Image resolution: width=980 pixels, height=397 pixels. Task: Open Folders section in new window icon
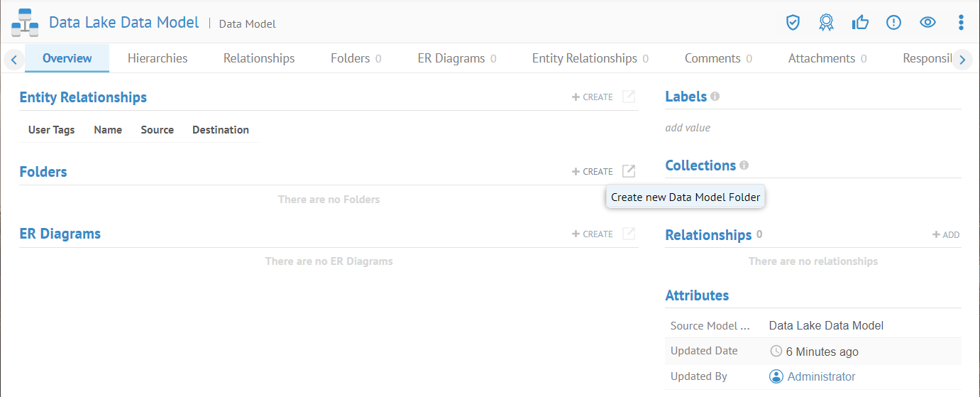coord(629,171)
